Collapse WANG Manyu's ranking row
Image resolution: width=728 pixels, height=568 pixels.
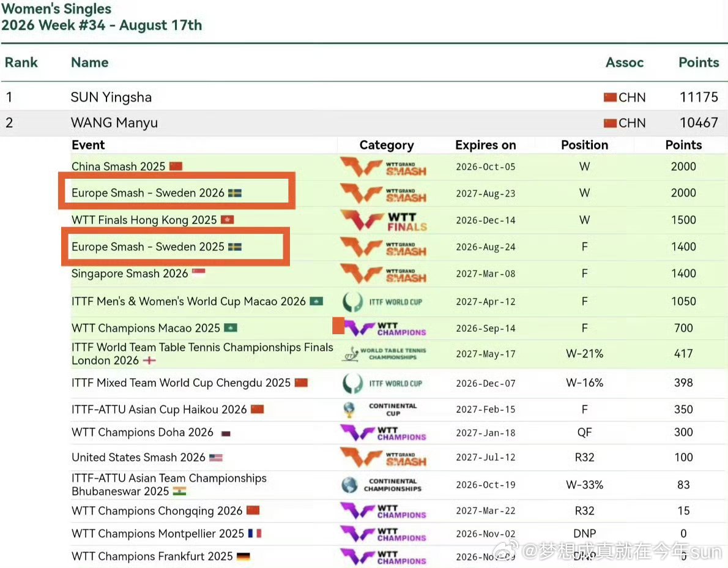(364, 122)
